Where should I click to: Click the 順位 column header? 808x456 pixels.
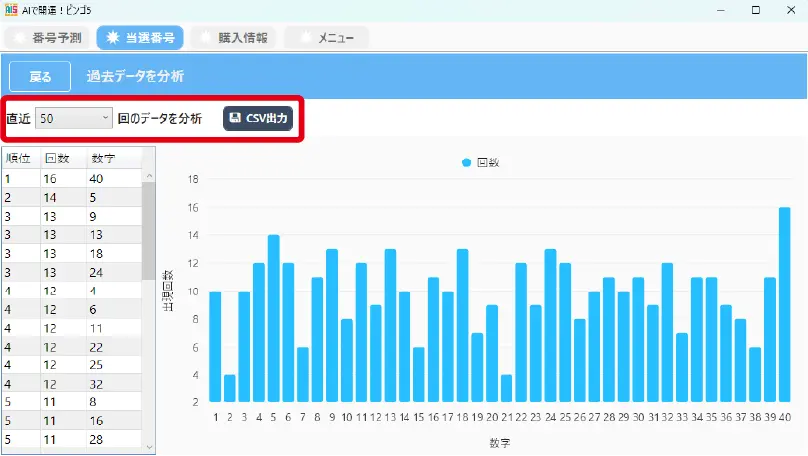point(20,158)
